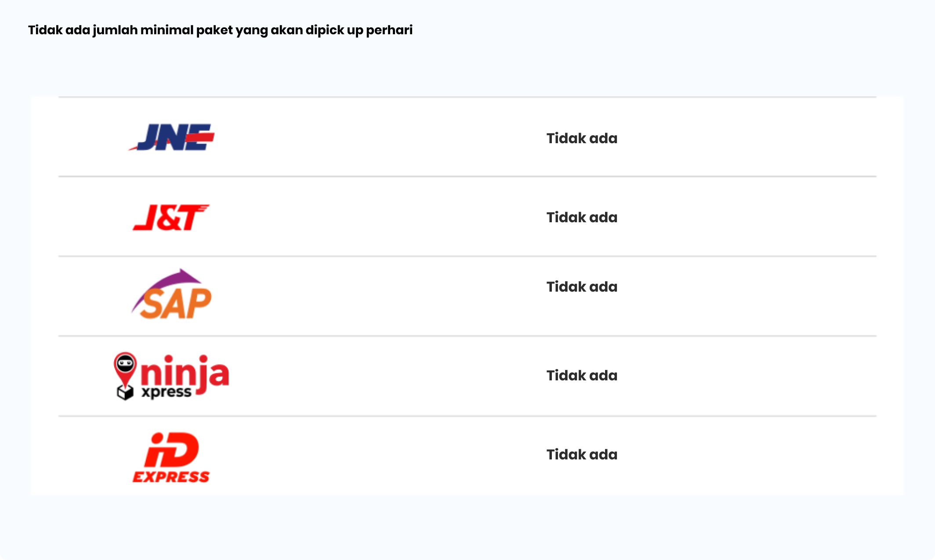Select 'Tidak ada' beside the J&T logo
Viewport: 935px width, 560px height.
click(582, 217)
